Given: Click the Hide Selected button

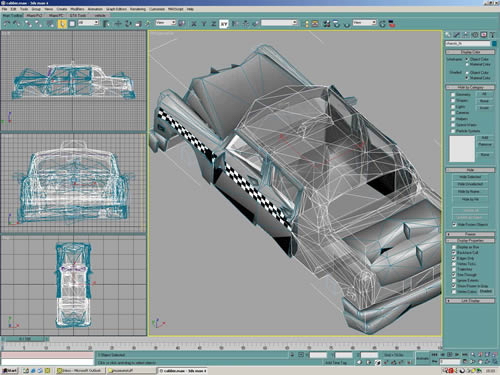Looking at the screenshot, I should [x=470, y=177].
